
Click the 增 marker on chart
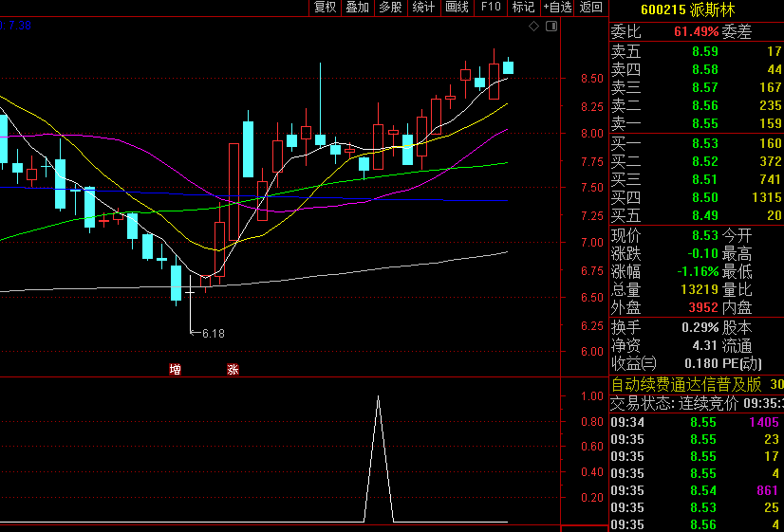tap(175, 369)
